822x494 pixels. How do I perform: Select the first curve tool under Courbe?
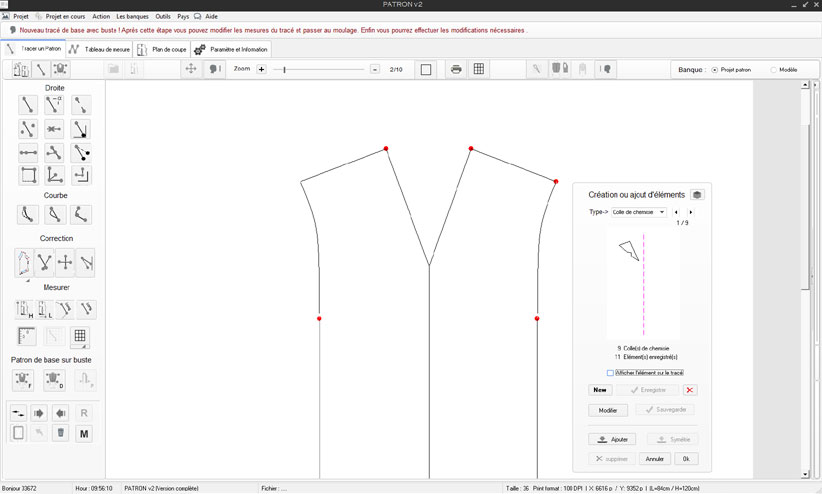point(28,214)
